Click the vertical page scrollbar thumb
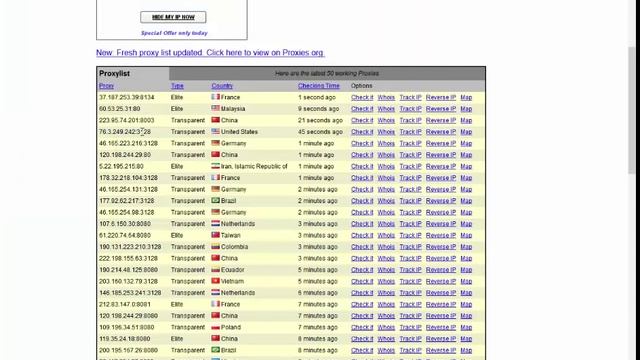 coord(632,110)
